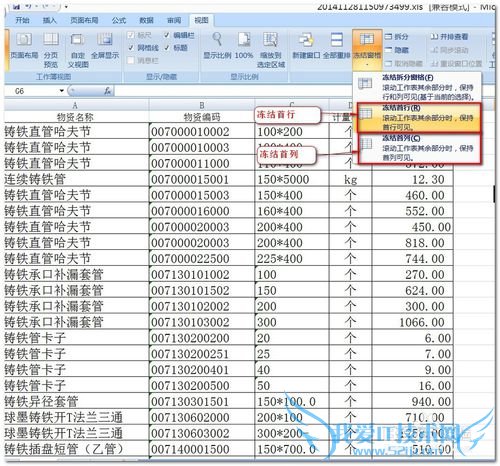The image size is (500, 466).
Task: Switch to the Formulas (公式) tab
Action: click(119, 20)
